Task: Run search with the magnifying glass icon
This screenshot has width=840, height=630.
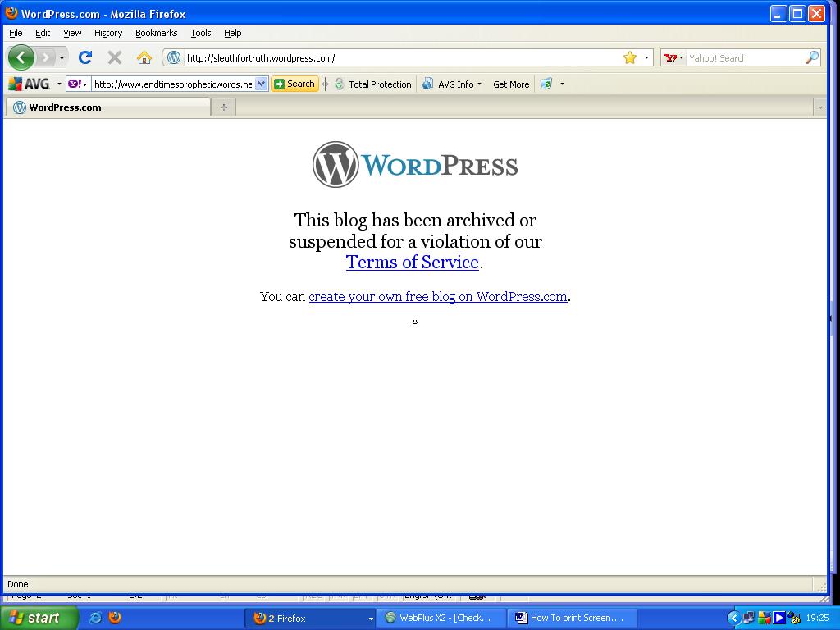Action: [x=812, y=57]
